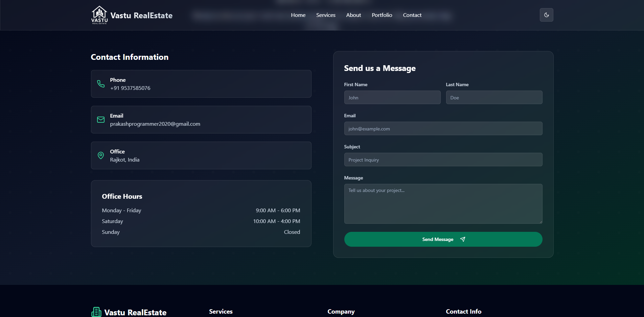Click the footer Company heading

point(341,312)
